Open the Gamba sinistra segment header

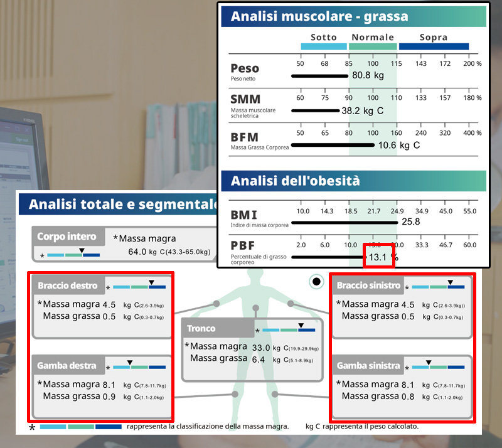click(367, 365)
